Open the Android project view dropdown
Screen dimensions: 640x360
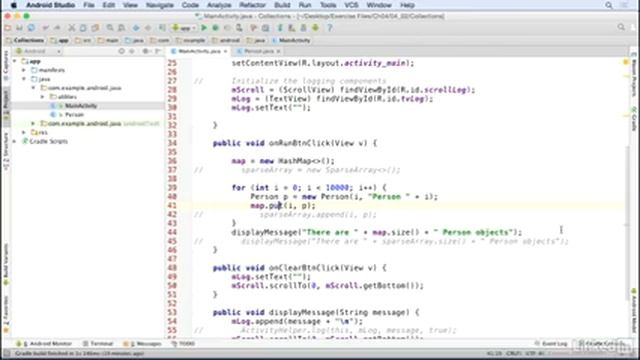pos(38,51)
